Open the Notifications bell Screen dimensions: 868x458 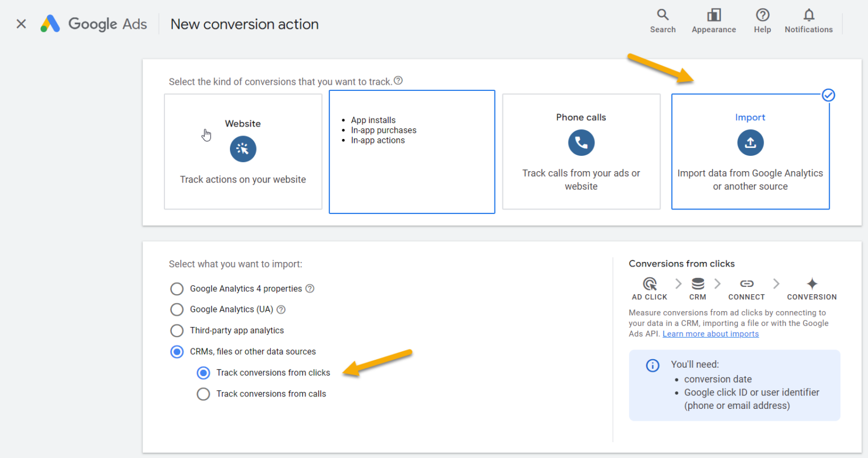809,21
